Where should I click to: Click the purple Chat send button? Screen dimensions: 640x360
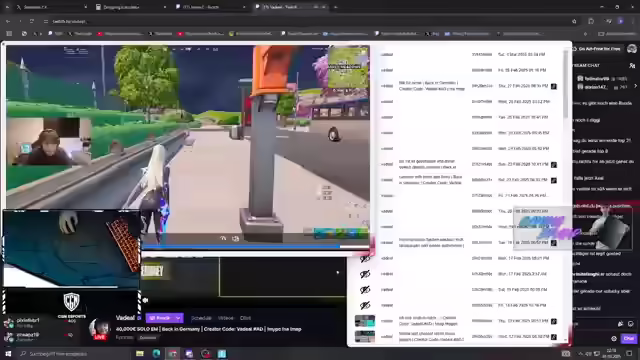(x=629, y=338)
